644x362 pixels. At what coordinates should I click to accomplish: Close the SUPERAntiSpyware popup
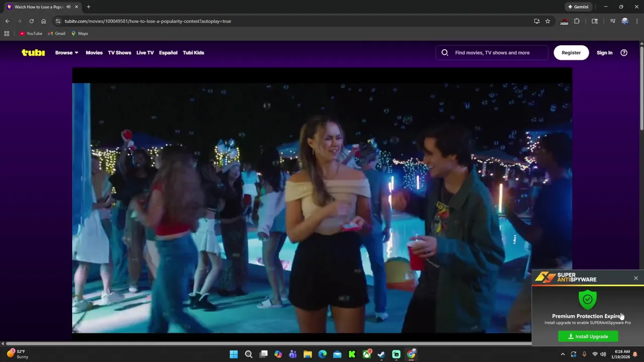(x=636, y=278)
